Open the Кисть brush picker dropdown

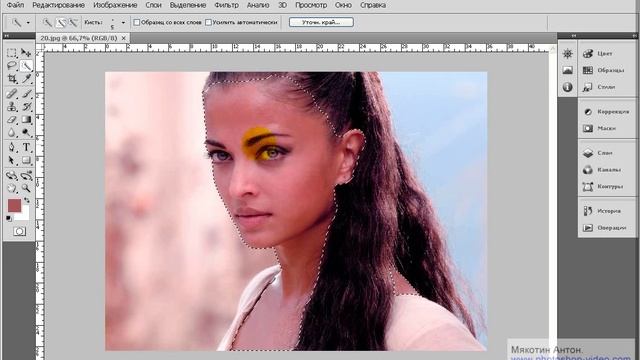pos(123,23)
